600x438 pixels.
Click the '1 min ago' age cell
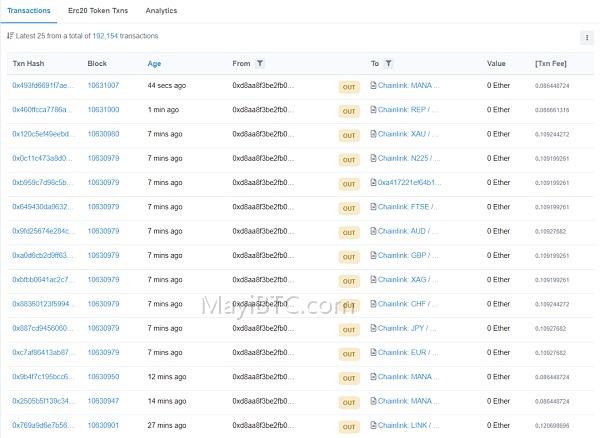coord(163,109)
